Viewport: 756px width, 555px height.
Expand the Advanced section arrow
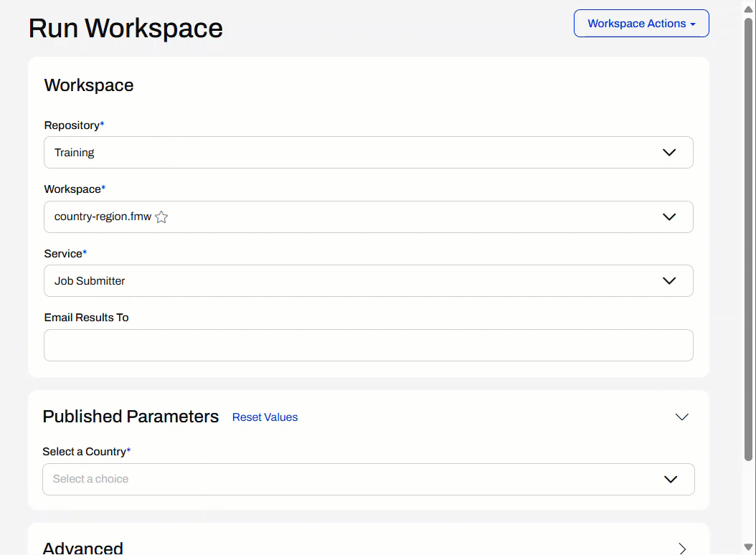[x=681, y=548]
